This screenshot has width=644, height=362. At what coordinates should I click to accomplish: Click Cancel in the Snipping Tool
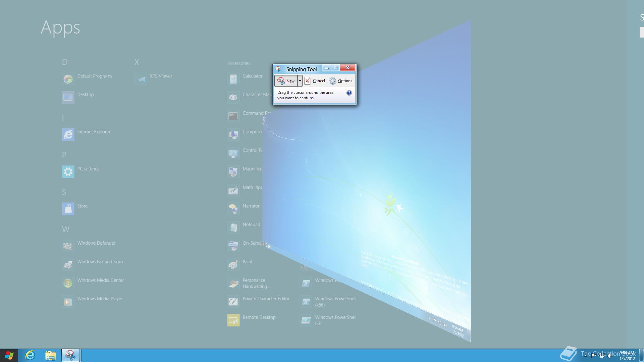(315, 81)
